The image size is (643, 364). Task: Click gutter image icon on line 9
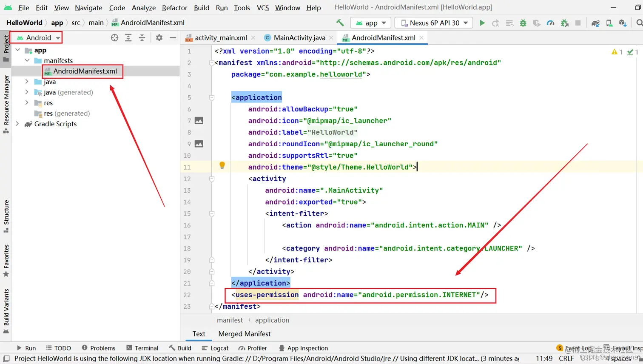point(199,144)
